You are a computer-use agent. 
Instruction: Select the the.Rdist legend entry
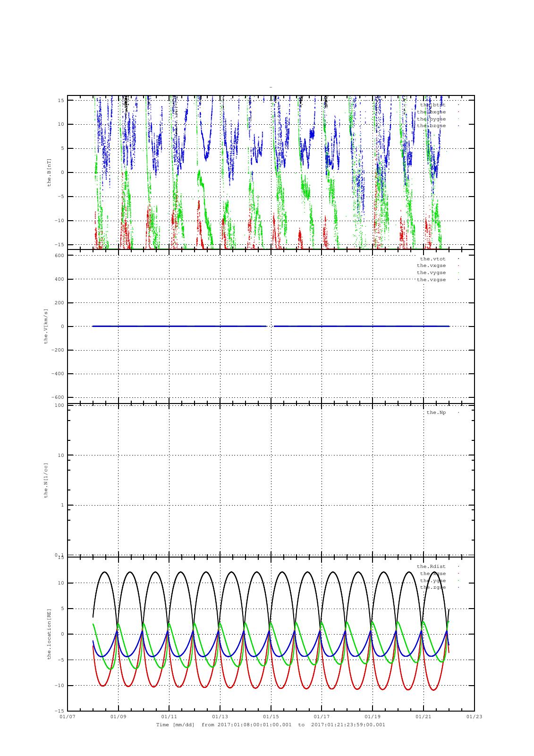(x=431, y=567)
